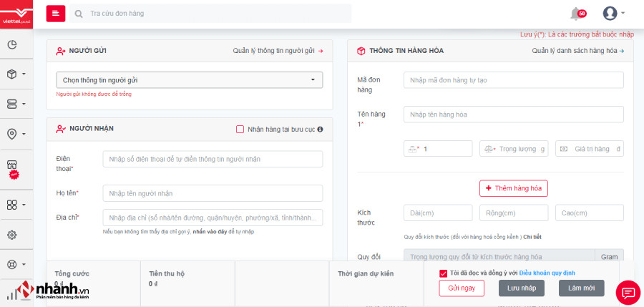
Task: Enable 'Nhận hàng tại bưu cục' checkbox
Action: [240, 129]
